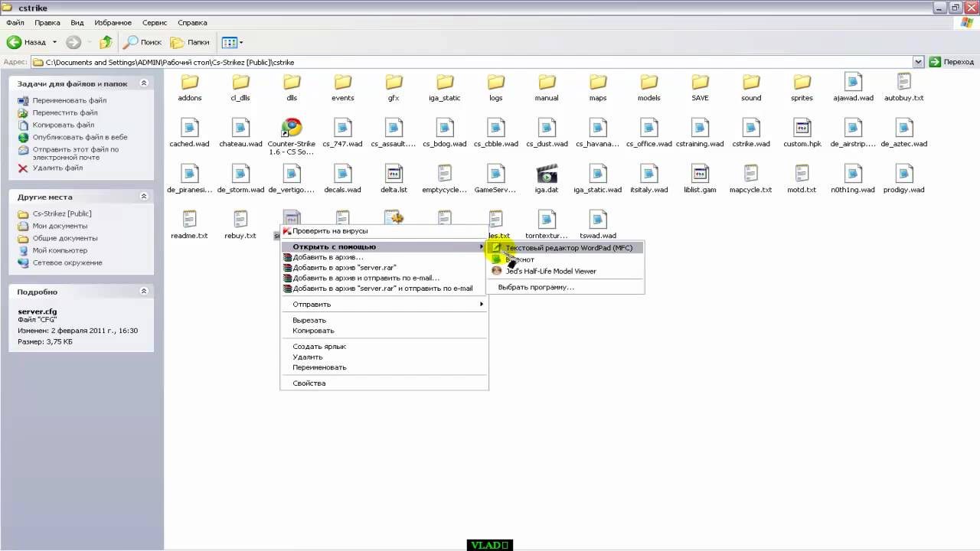Select the sound folder icon

click(751, 82)
